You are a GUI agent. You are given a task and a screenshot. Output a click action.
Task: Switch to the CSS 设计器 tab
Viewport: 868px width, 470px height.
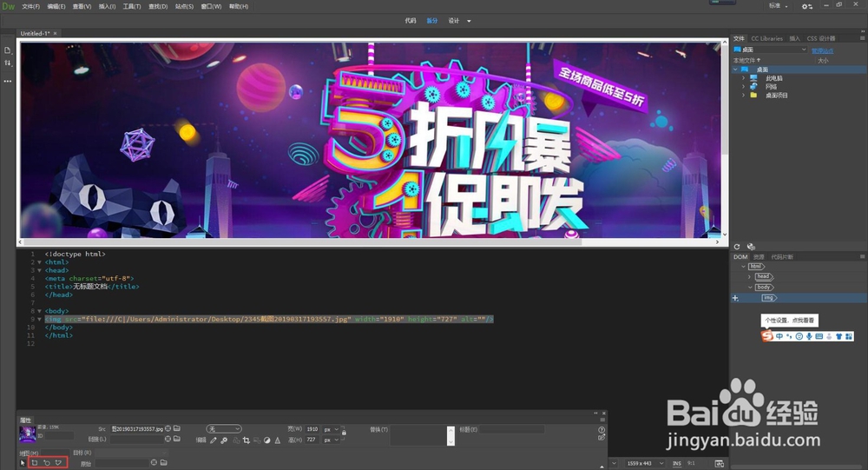click(x=821, y=39)
